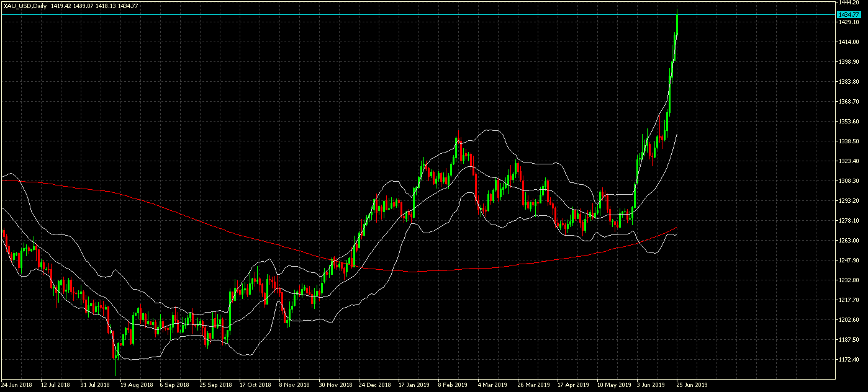Select the 8 Nov 2018 date label
This screenshot has height=392, width=868.
(x=295, y=385)
